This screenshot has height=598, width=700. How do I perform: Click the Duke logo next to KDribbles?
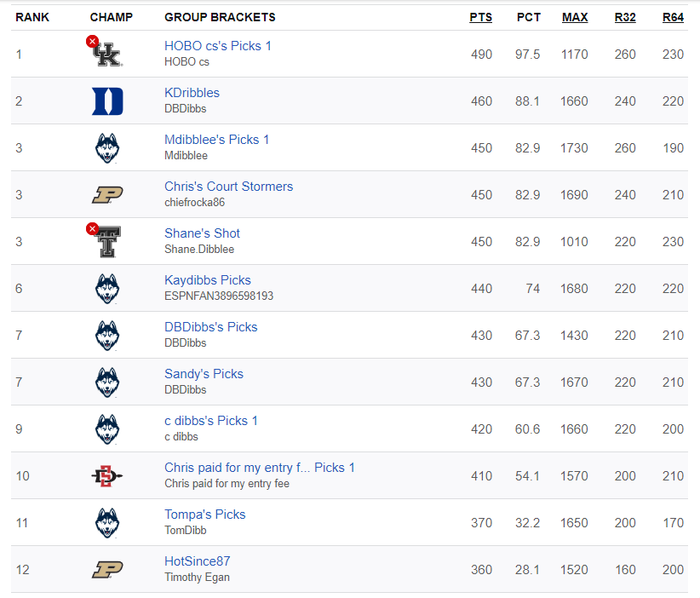(107, 101)
